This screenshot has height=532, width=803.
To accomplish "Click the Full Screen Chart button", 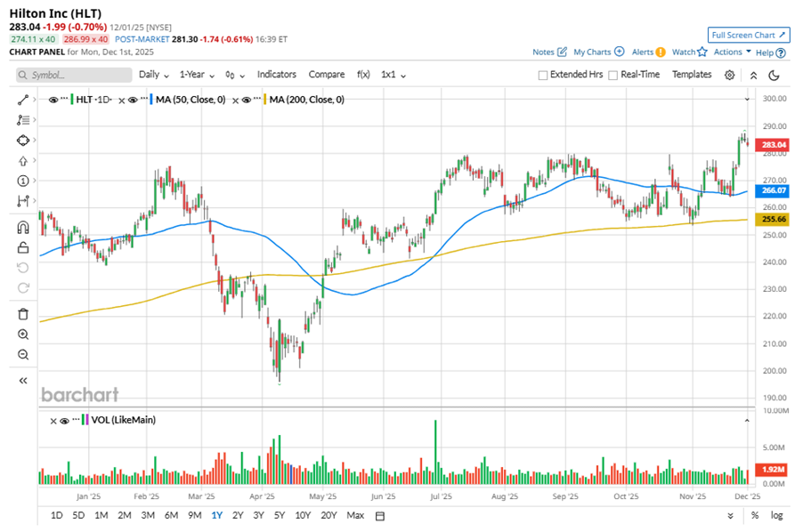I will tap(749, 35).
